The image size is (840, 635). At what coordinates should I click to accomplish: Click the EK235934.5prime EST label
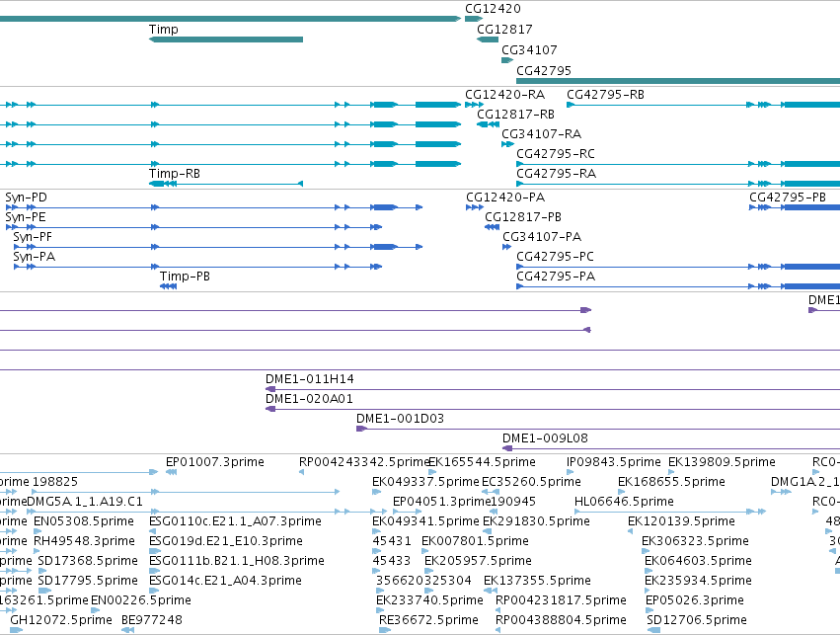click(698, 581)
